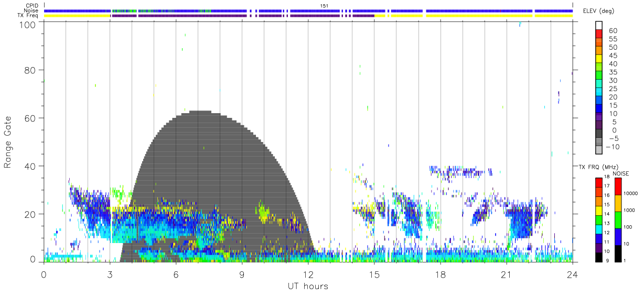Click the red top swatch of the NOISE colorbar
The width and height of the screenshot is (644, 297).
pos(618,186)
